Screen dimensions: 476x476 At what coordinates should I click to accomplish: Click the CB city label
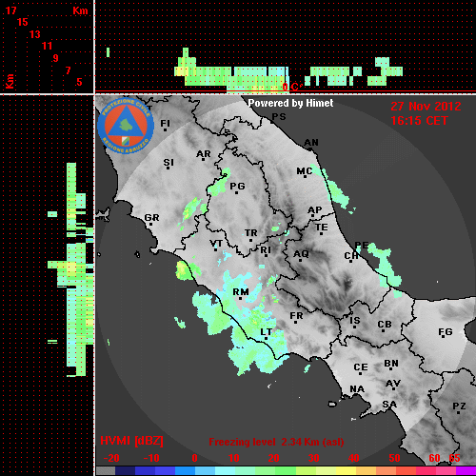(385, 325)
